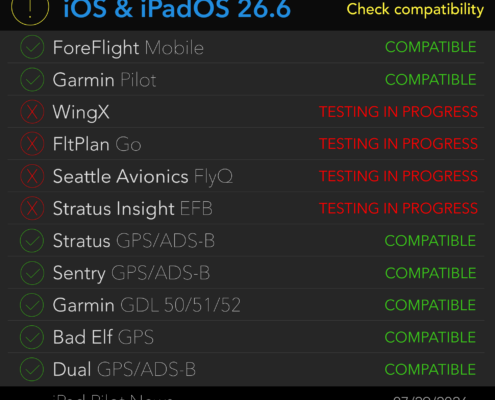The width and height of the screenshot is (495, 400).
Task: Click the green checkmark beside Bad Elf GPS
Action: [x=32, y=337]
